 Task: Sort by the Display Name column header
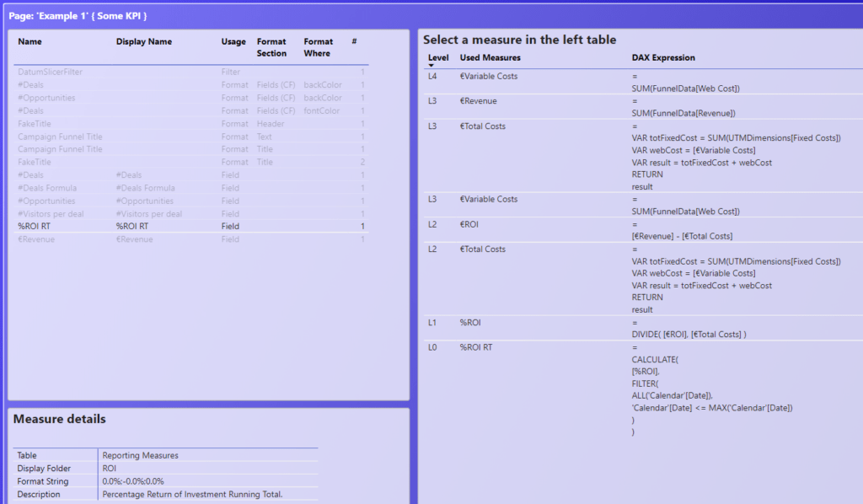click(143, 41)
